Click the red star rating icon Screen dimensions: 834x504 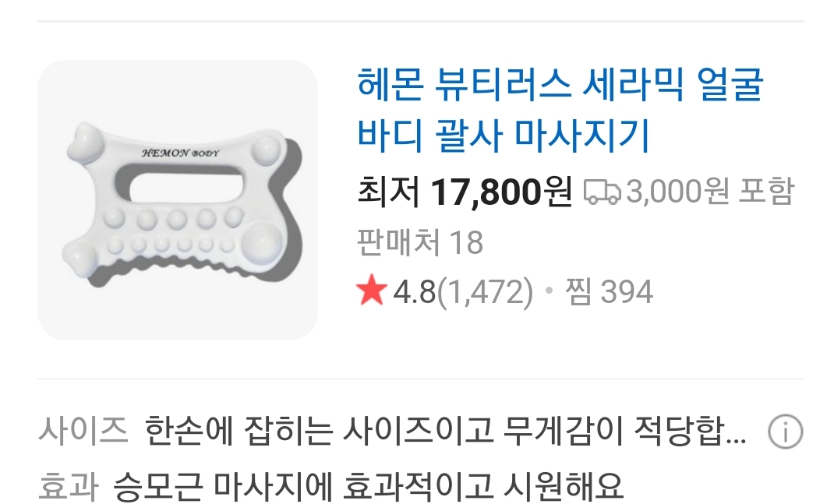point(371,291)
